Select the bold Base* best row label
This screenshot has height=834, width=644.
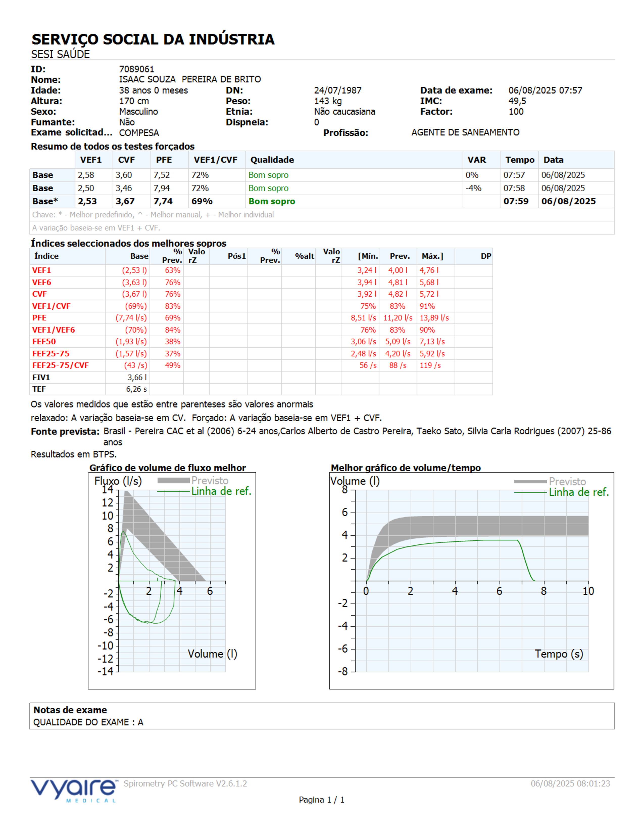coord(45,201)
